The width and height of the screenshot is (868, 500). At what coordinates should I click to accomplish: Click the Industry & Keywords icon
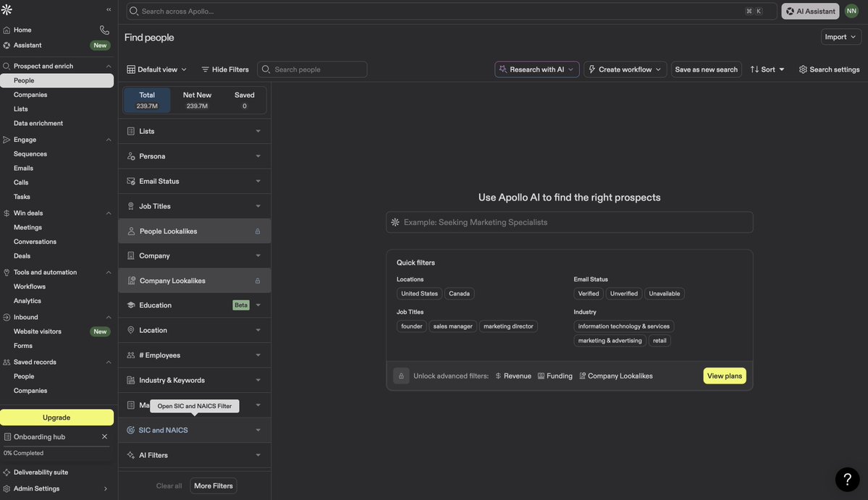click(130, 380)
